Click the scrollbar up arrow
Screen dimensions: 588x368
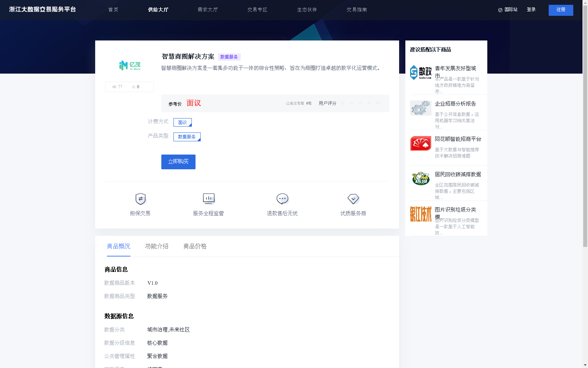click(585, 3)
